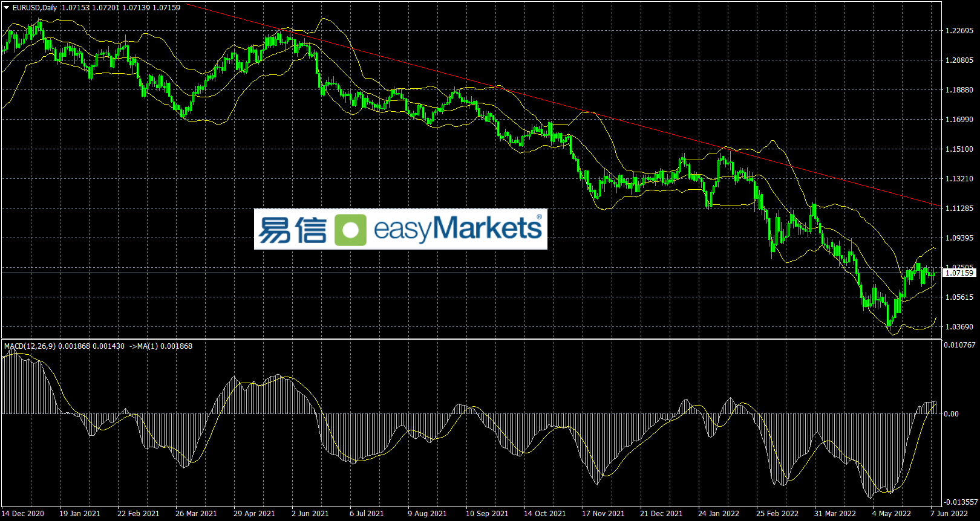Click the 22 Feb 2021 date label
This screenshot has height=521, width=980.
[139, 514]
